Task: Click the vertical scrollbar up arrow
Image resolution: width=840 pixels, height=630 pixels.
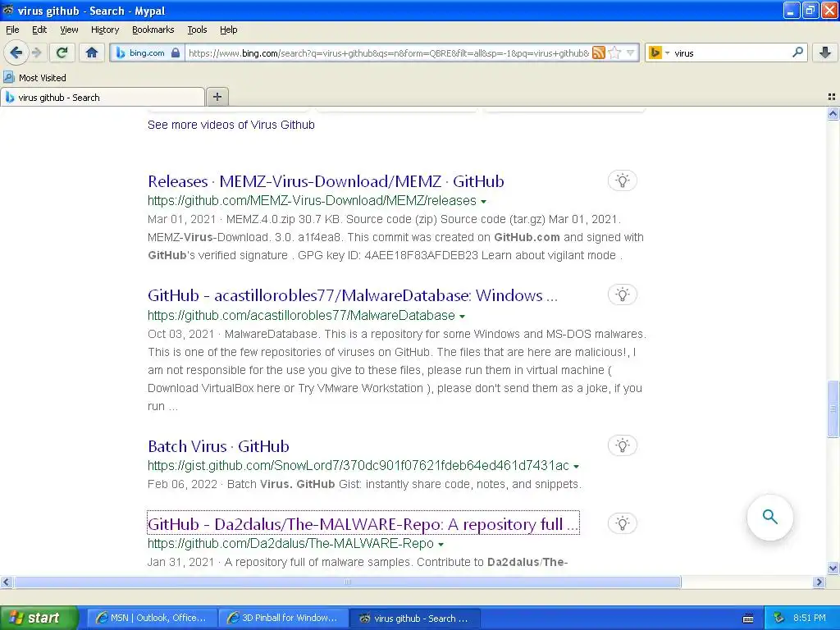Action: pyautogui.click(x=833, y=113)
